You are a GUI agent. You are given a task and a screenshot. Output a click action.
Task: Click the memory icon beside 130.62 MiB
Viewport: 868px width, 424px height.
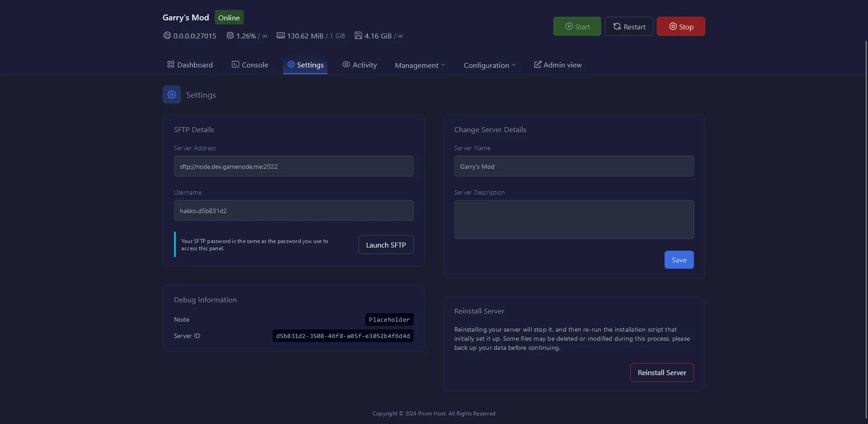pos(281,35)
